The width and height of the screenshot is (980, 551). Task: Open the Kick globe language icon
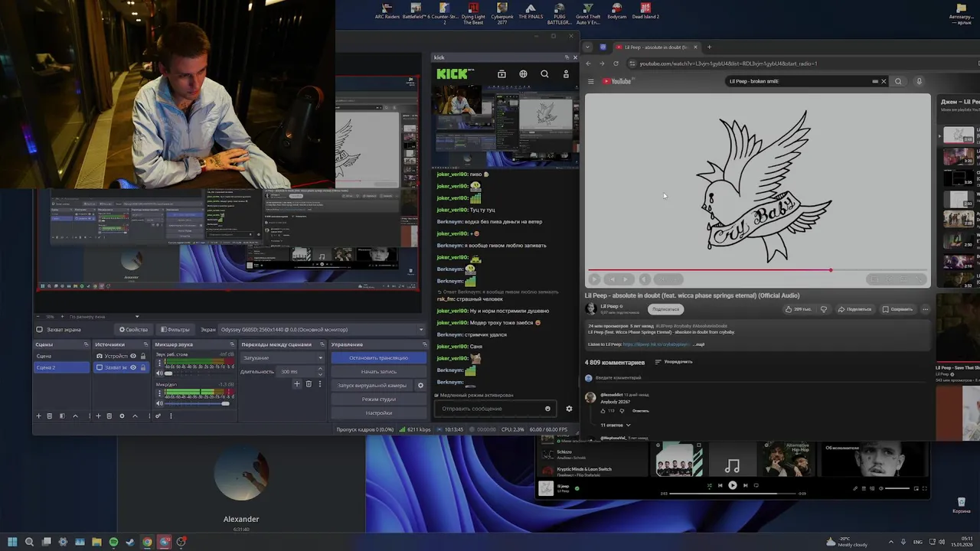(523, 74)
